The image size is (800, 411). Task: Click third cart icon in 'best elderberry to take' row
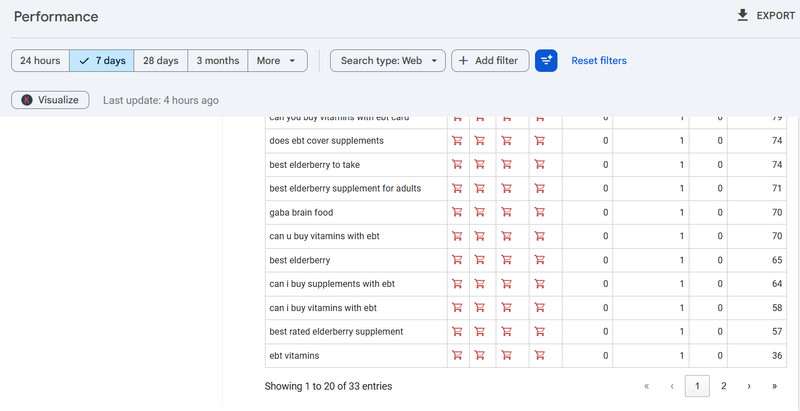(506, 165)
